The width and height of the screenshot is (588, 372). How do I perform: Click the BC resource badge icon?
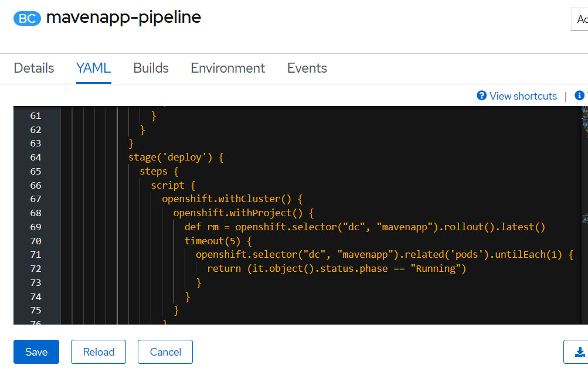pyautogui.click(x=27, y=18)
